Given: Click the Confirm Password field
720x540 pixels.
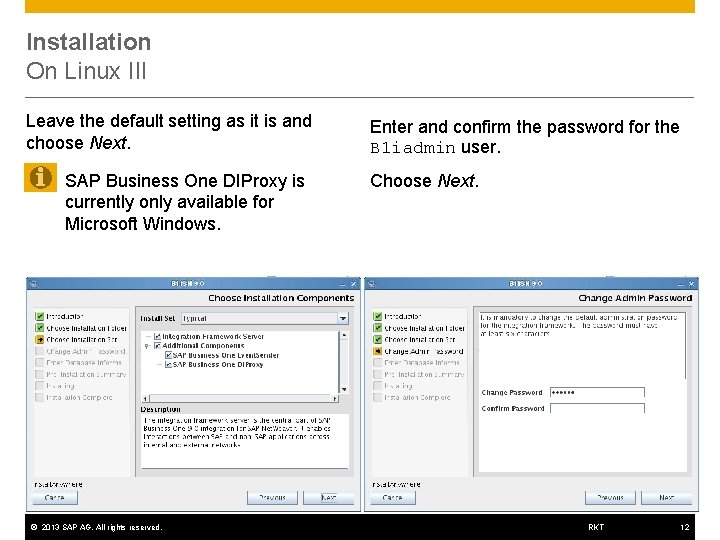Looking at the screenshot, I should 597,408.
